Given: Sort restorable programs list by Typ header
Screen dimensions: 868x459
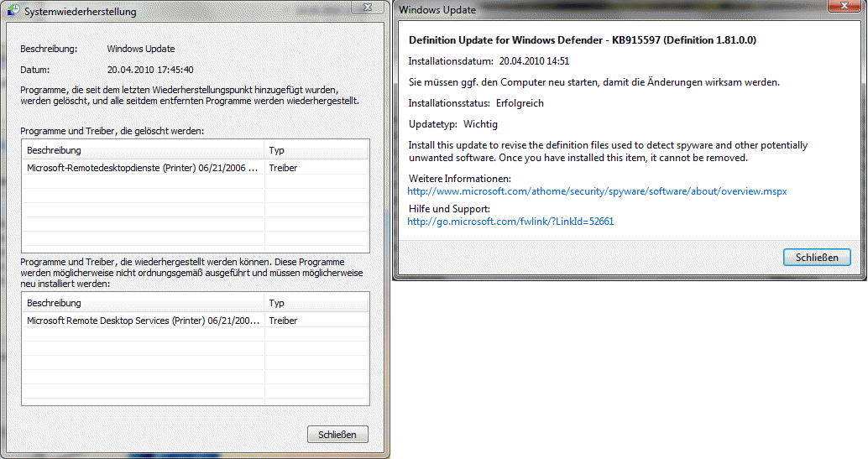Looking at the screenshot, I should point(316,303).
